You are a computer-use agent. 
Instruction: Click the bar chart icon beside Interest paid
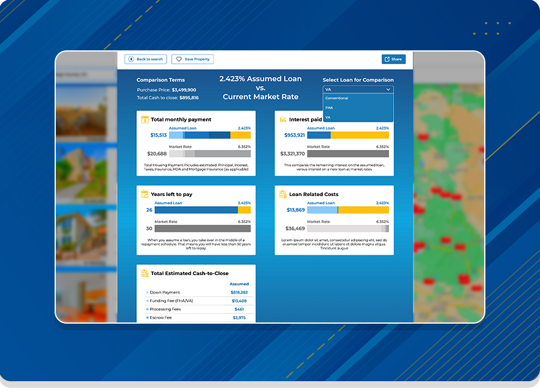pos(283,120)
